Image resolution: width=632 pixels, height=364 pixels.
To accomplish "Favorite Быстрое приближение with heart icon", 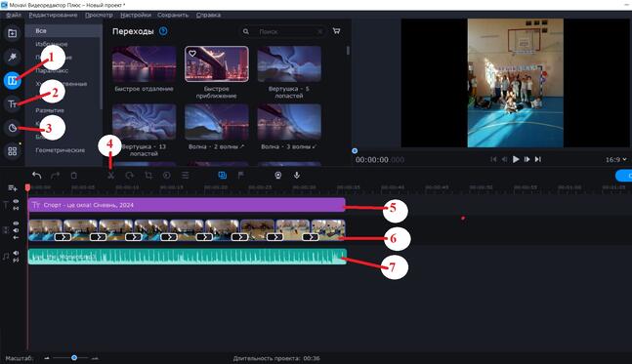I will [x=192, y=53].
